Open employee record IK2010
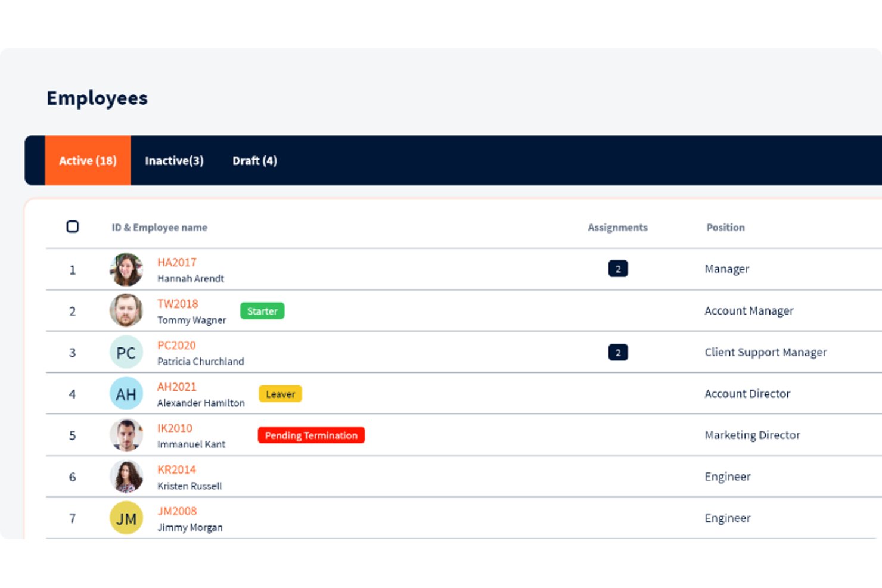Viewport: 882px width, 588px height. coord(175,428)
